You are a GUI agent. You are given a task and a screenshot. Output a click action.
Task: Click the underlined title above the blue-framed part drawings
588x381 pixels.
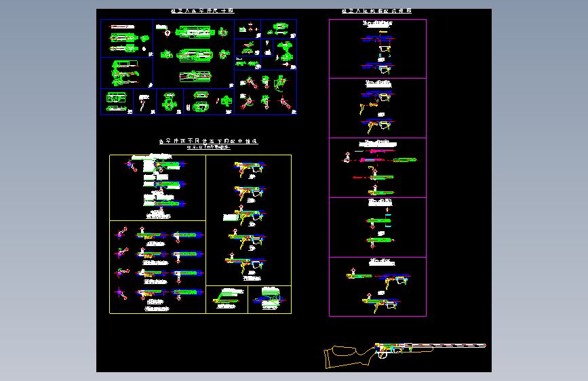(x=203, y=11)
